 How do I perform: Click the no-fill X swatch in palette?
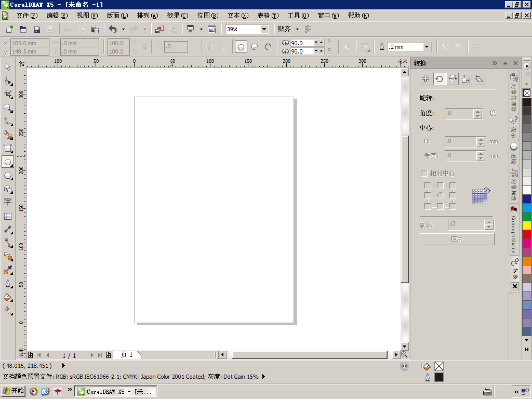point(527,93)
